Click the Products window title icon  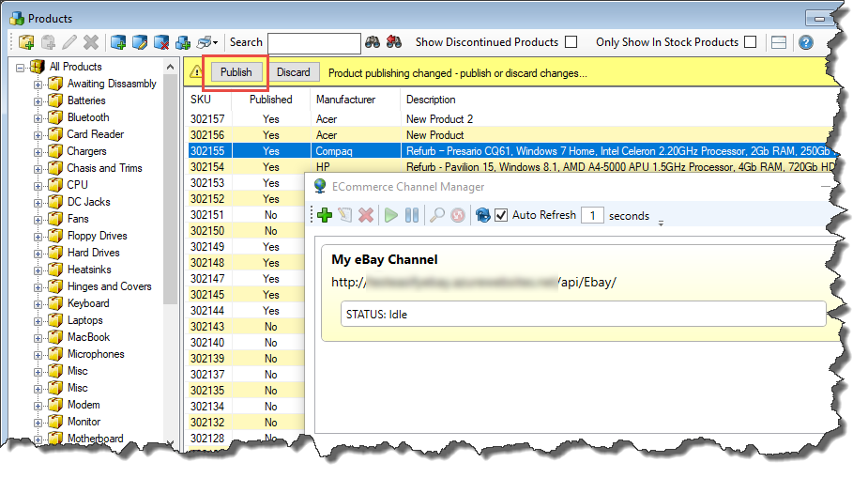(18, 18)
